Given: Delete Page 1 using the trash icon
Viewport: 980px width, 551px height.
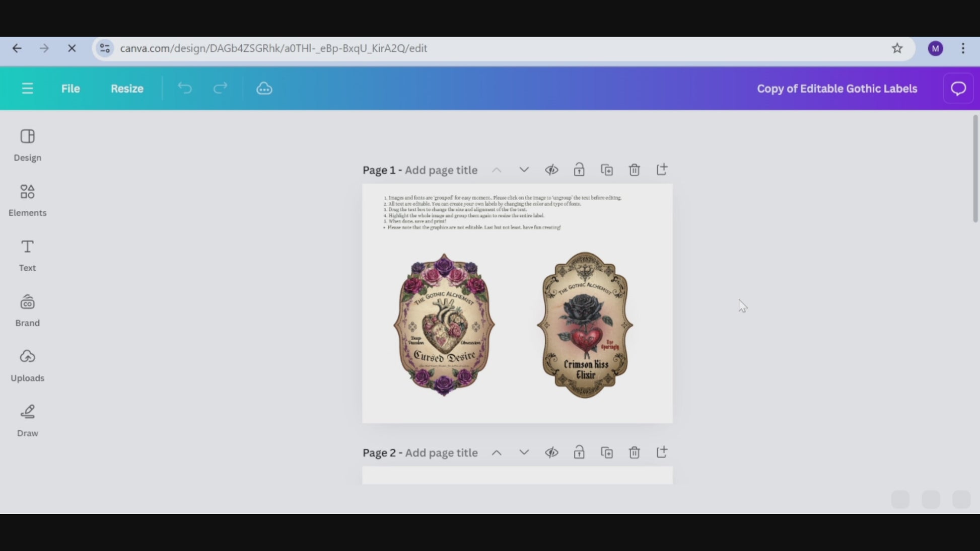Looking at the screenshot, I should 634,170.
